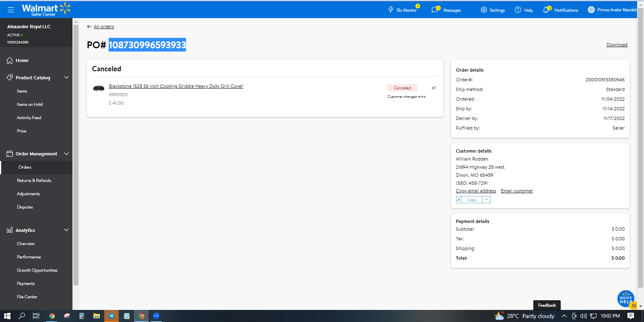The height and width of the screenshot is (322, 644).
Task: Show hidden system tray icons
Action: click(x=564, y=316)
